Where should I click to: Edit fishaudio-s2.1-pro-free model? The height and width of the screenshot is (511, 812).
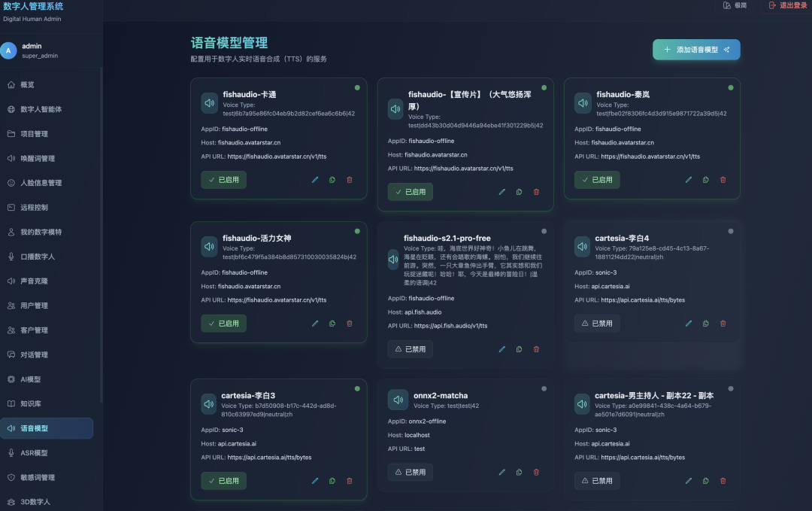click(x=501, y=349)
